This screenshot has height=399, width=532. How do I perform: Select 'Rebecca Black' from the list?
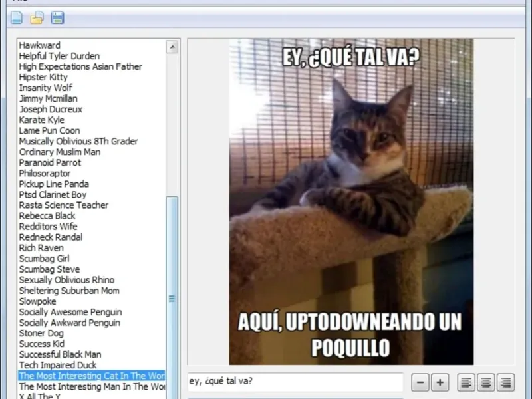(47, 216)
